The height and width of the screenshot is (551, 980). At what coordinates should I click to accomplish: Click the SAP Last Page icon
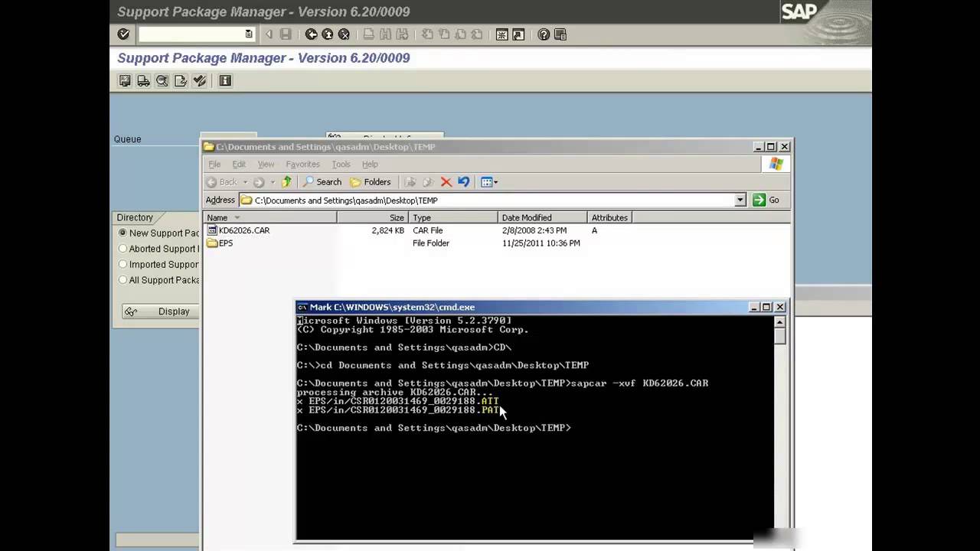[477, 34]
